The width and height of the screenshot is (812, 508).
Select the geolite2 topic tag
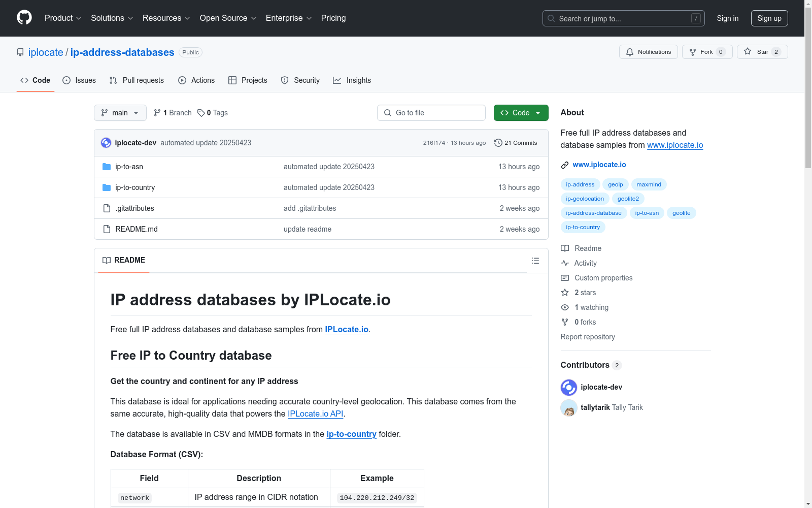[x=628, y=199]
